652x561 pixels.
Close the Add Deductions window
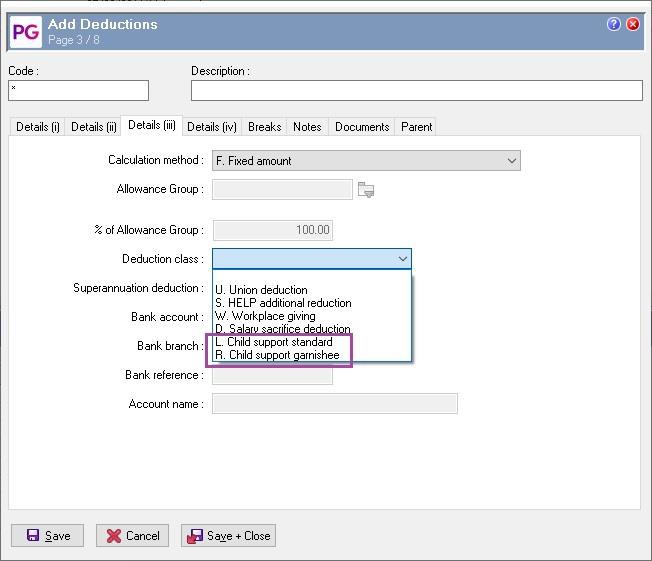pos(633,24)
